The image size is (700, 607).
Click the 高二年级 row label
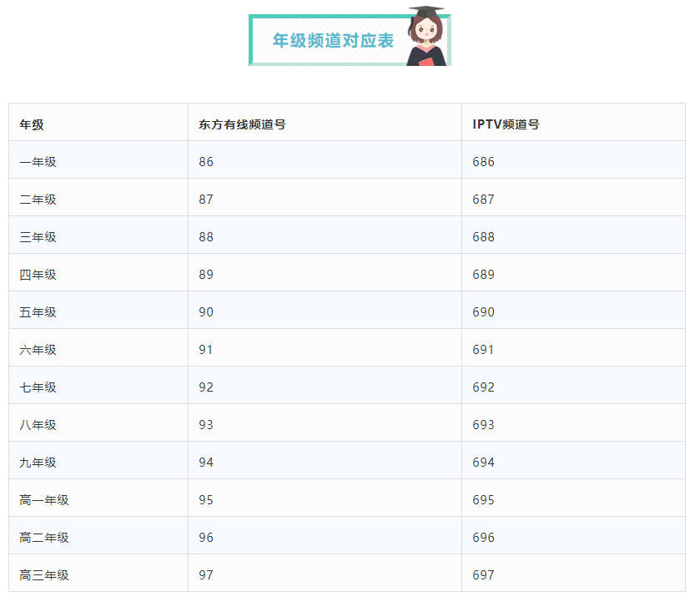(44, 538)
